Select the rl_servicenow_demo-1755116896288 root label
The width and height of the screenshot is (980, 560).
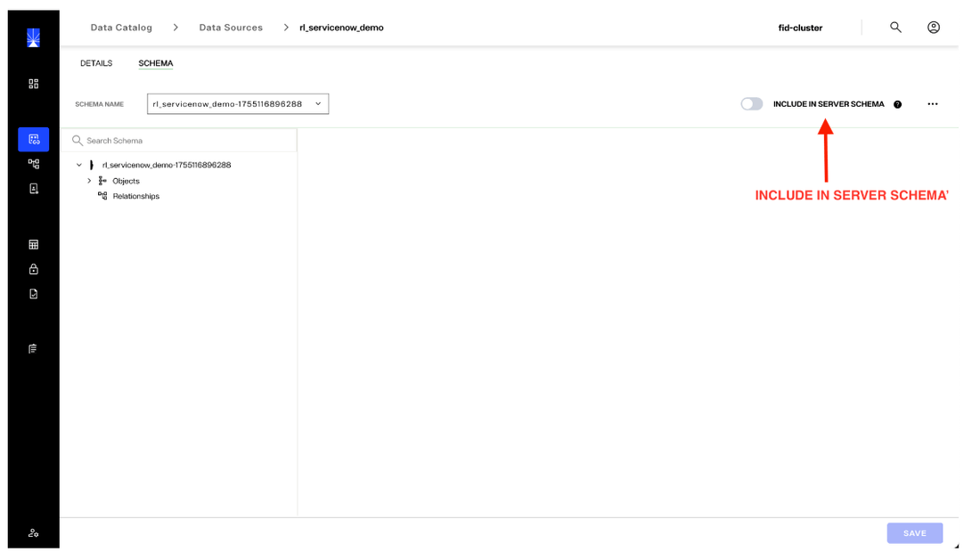(167, 165)
